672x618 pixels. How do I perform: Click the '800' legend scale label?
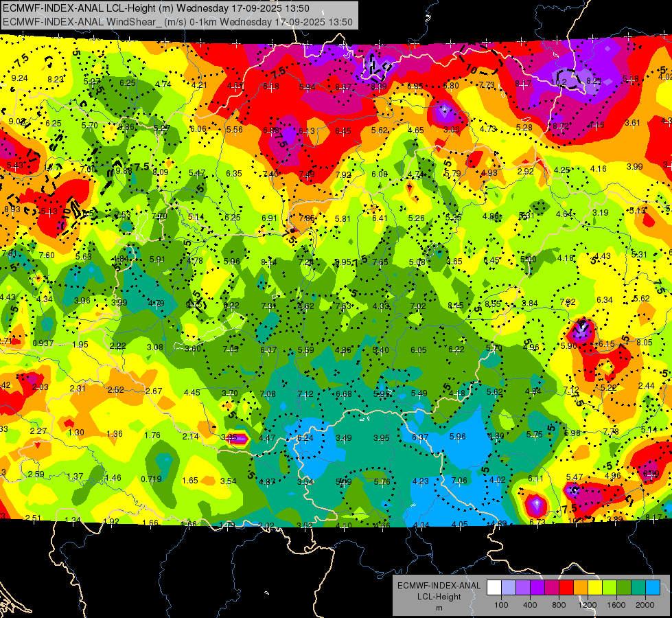[559, 605]
